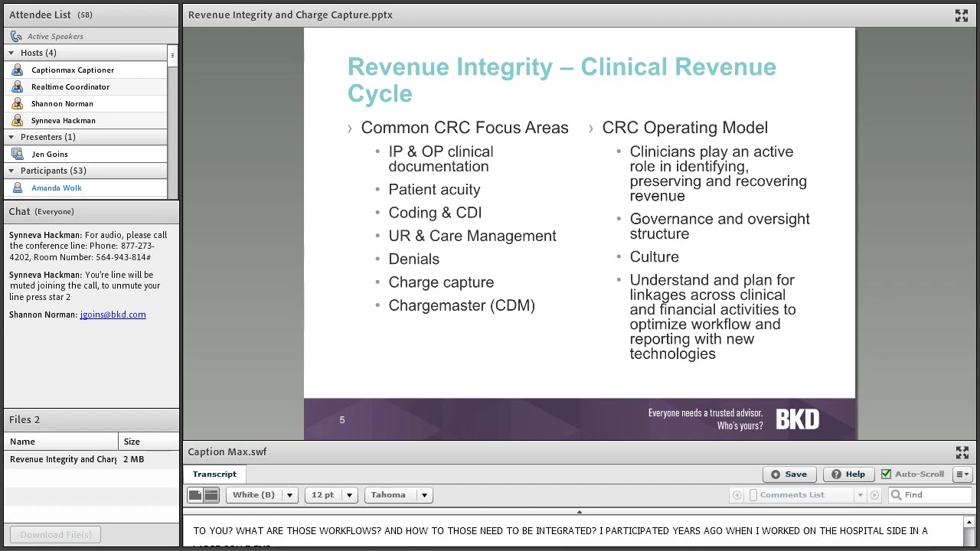
Task: Open the caption pod options menu icon
Action: point(962,474)
